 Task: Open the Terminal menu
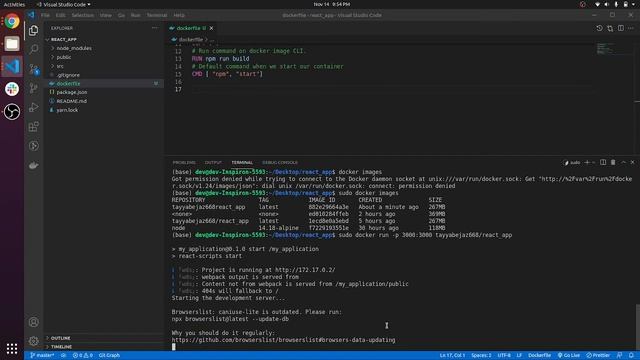click(157, 15)
